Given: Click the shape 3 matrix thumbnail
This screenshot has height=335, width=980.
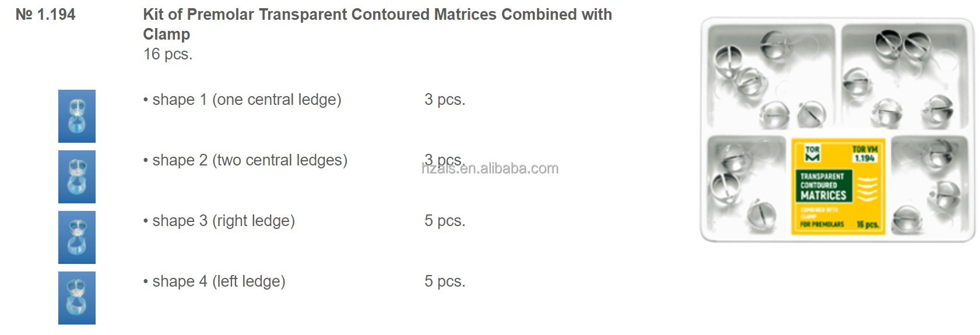Looking at the screenshot, I should point(77,237).
